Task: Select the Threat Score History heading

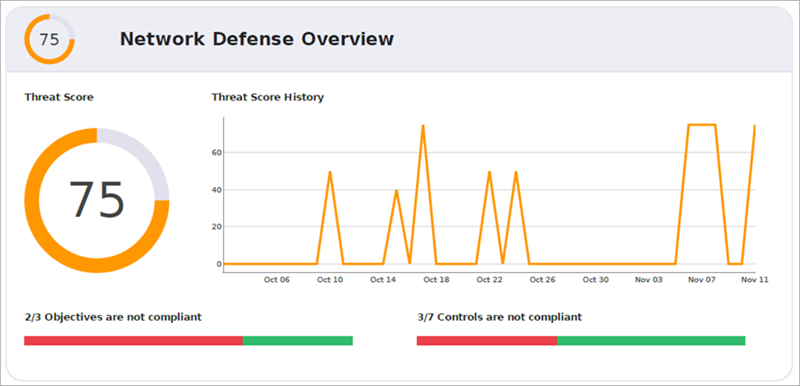Action: click(267, 97)
